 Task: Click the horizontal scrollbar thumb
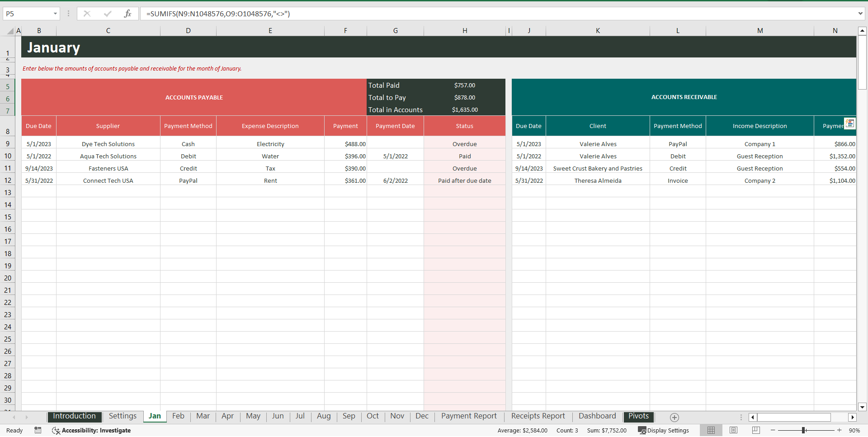coord(794,417)
